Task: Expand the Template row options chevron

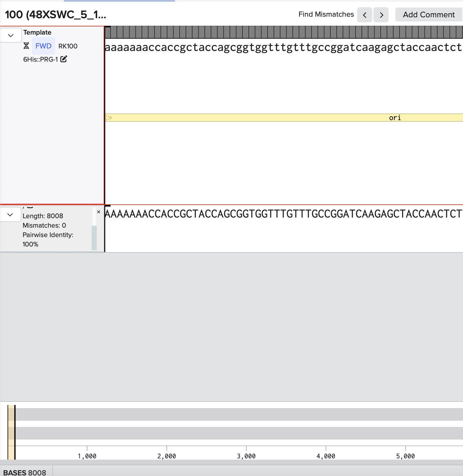Action: pyautogui.click(x=11, y=35)
